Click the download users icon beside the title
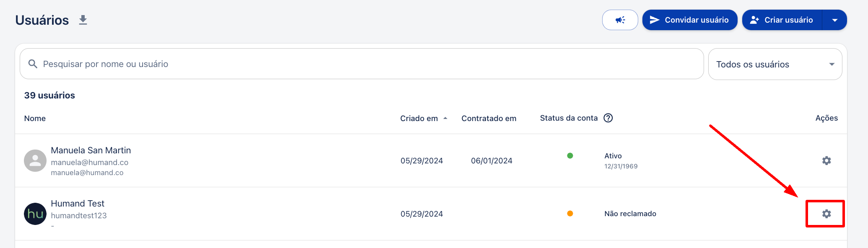Image resolution: width=868 pixels, height=248 pixels. point(83,20)
